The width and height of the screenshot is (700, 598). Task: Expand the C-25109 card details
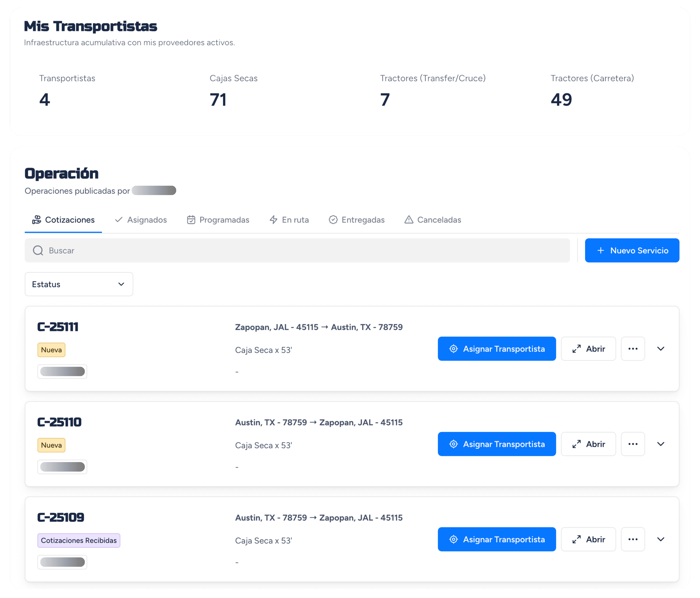661,539
